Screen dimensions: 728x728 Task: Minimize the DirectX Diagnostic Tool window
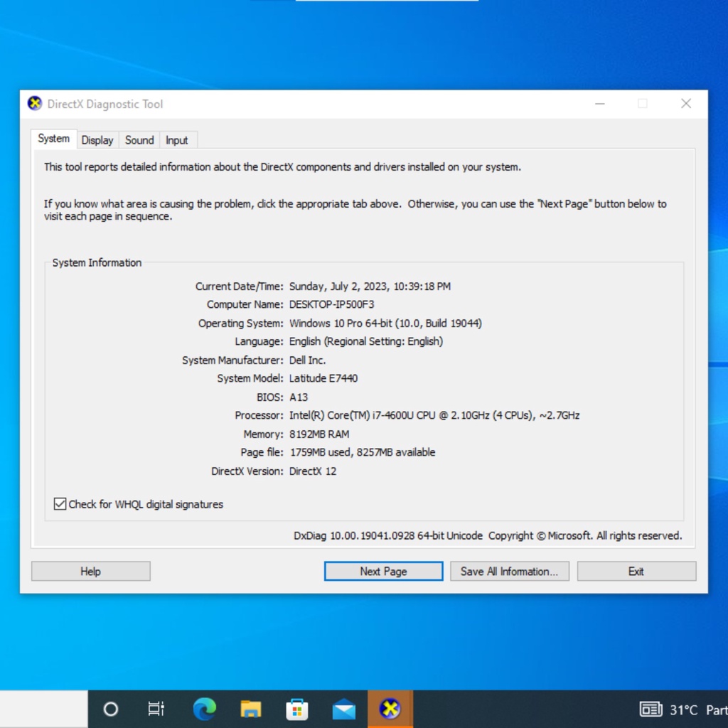(x=600, y=104)
